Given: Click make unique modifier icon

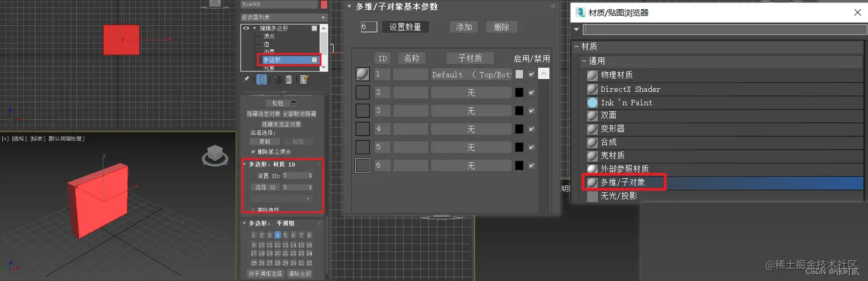Looking at the screenshot, I should pyautogui.click(x=277, y=80).
